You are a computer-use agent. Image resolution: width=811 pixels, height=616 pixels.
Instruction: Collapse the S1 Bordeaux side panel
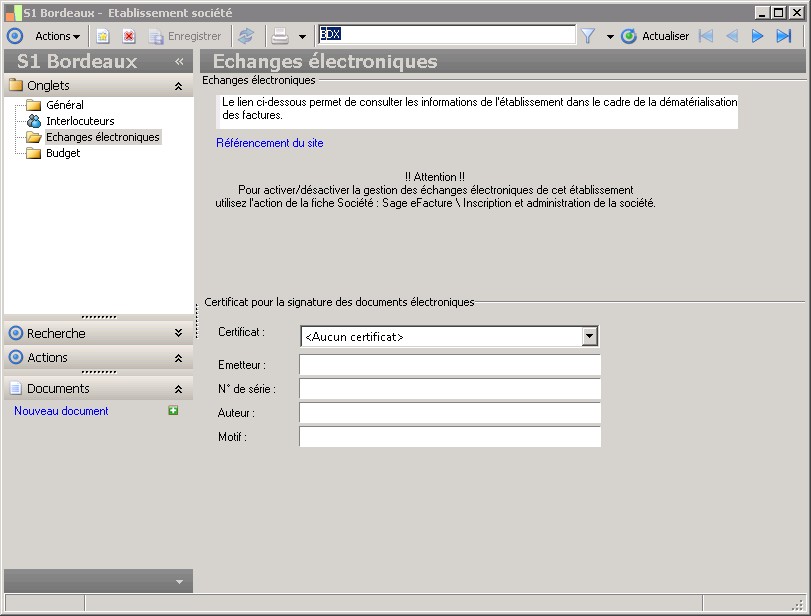(179, 62)
